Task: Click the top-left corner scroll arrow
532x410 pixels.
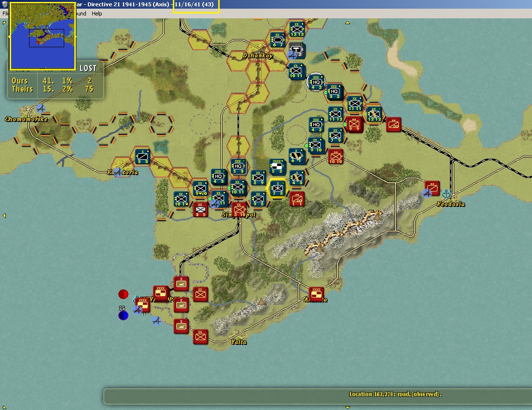Action: click(x=4, y=23)
